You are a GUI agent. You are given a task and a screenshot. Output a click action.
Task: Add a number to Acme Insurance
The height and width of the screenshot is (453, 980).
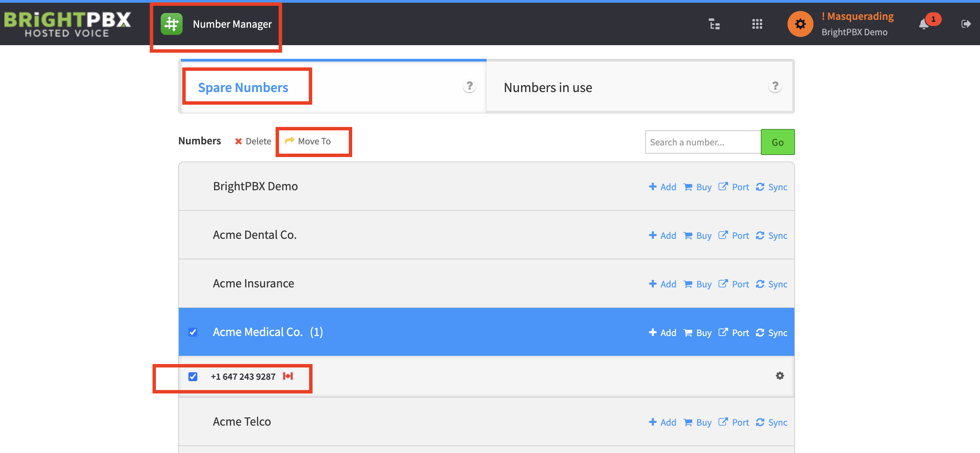(x=662, y=284)
